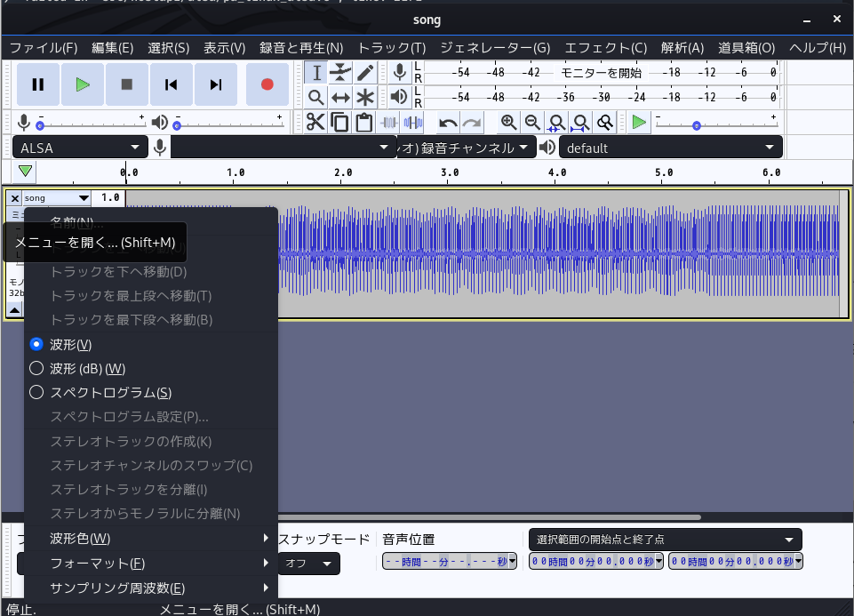Open the ファイル(F) menu
The height and width of the screenshot is (616, 854).
44,48
